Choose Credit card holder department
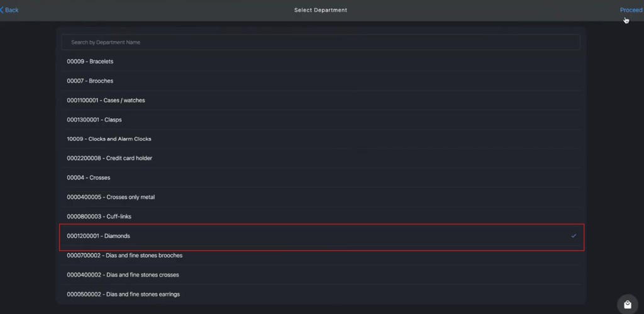 (320, 158)
